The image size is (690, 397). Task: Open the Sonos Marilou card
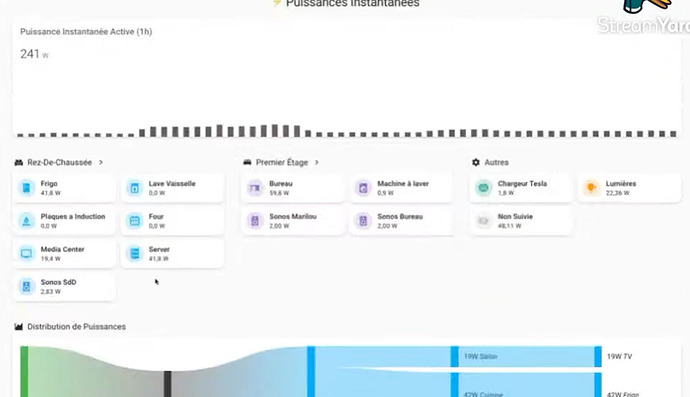292,221
